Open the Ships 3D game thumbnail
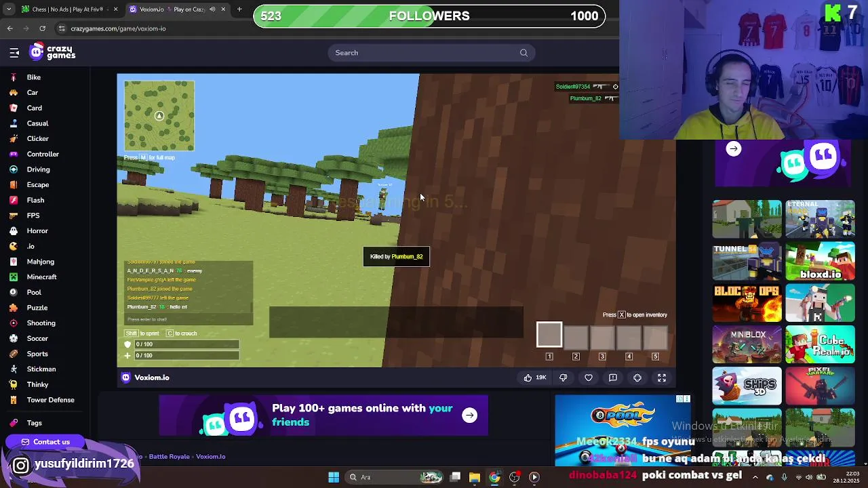868x488 pixels. (747, 386)
